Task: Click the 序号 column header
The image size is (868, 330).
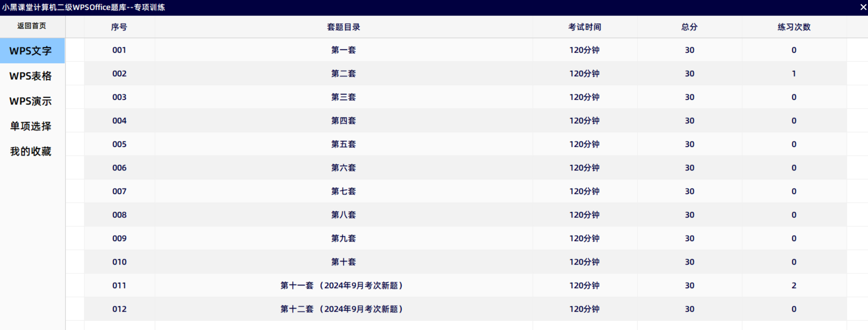Action: [119, 27]
